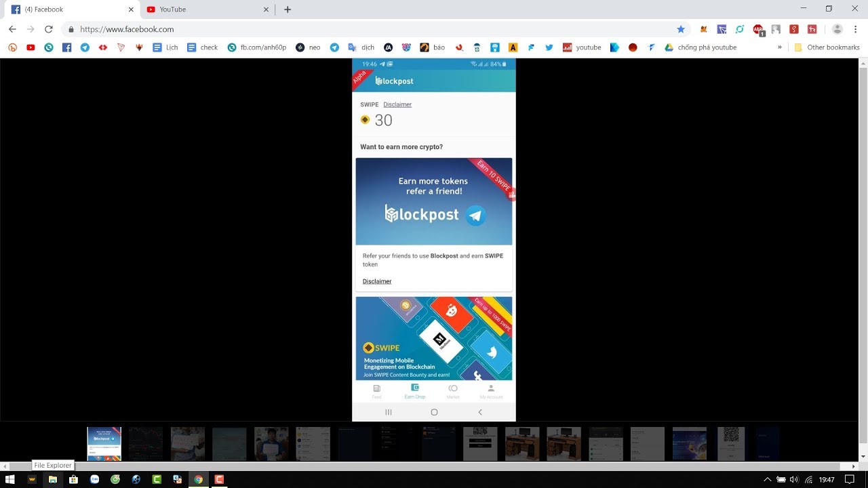Switch to the Facebook browser tab
The height and width of the screenshot is (488, 868).
coord(71,9)
